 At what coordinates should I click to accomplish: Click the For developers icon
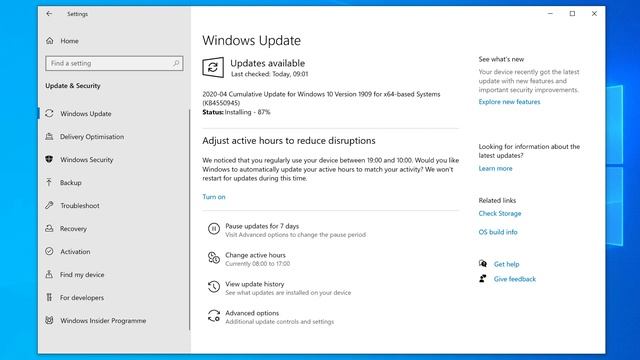click(x=49, y=298)
